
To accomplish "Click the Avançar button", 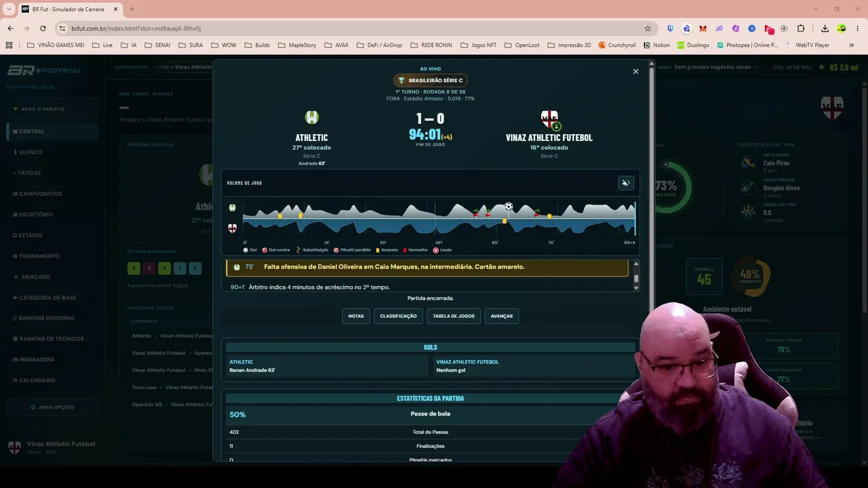I will [x=502, y=316].
